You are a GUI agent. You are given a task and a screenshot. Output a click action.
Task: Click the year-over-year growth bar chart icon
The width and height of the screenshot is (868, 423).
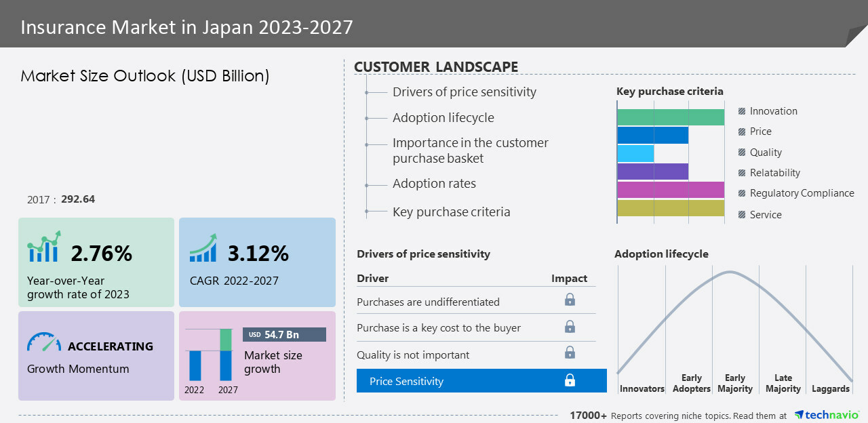point(44,247)
